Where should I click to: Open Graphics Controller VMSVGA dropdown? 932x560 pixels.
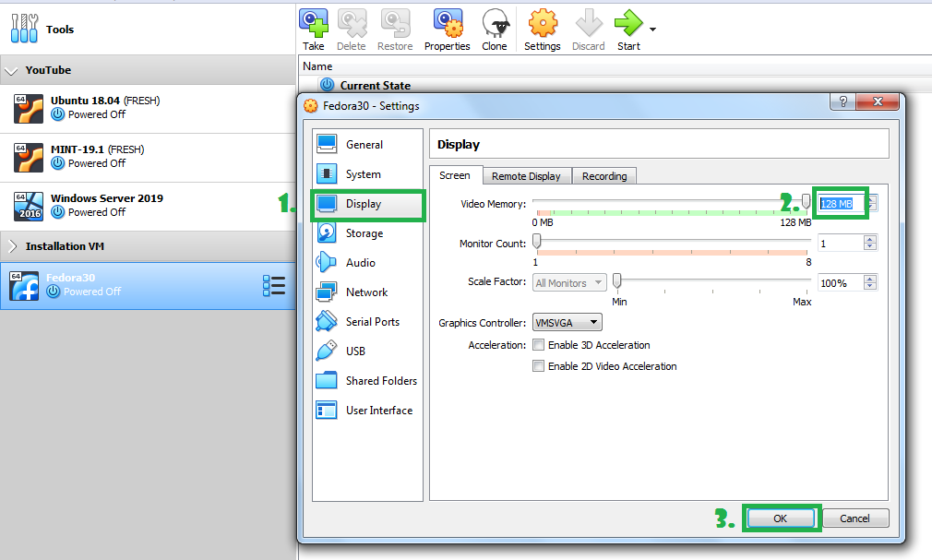[568, 323]
